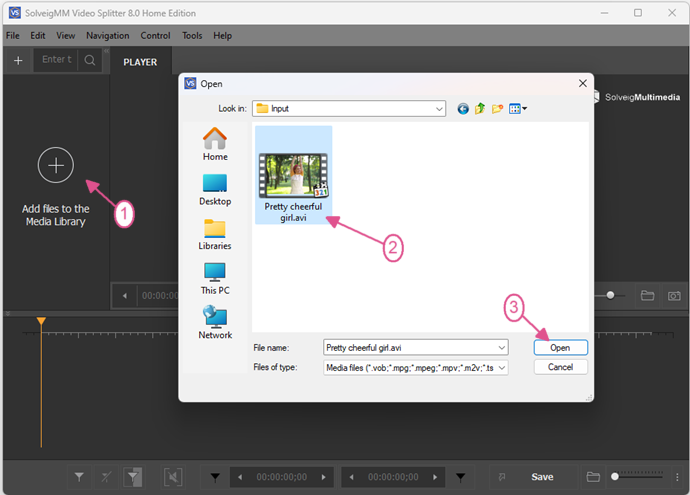Open the Navigation menu
Screen dimensions: 690x495
(108, 36)
